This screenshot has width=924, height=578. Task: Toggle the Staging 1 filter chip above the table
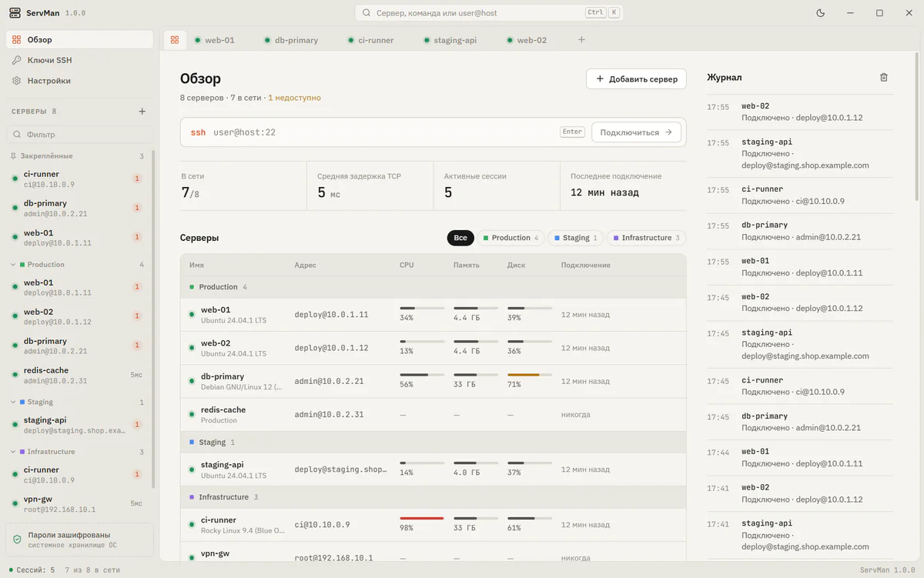pyautogui.click(x=575, y=238)
